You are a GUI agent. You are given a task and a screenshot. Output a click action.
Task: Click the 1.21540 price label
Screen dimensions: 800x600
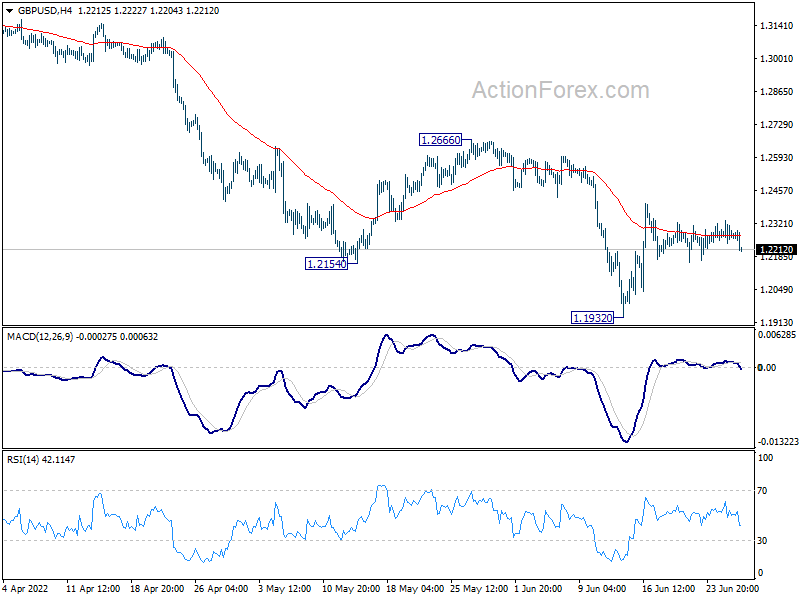[x=326, y=264]
